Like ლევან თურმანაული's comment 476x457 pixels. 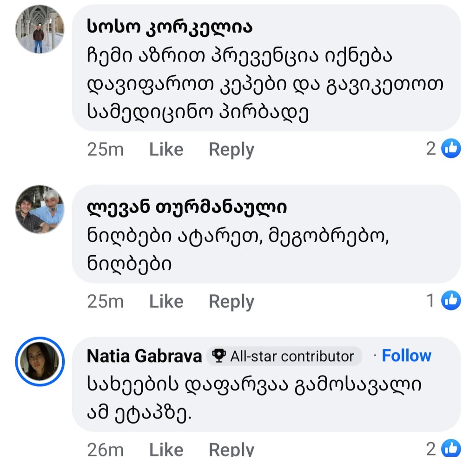click(x=166, y=301)
